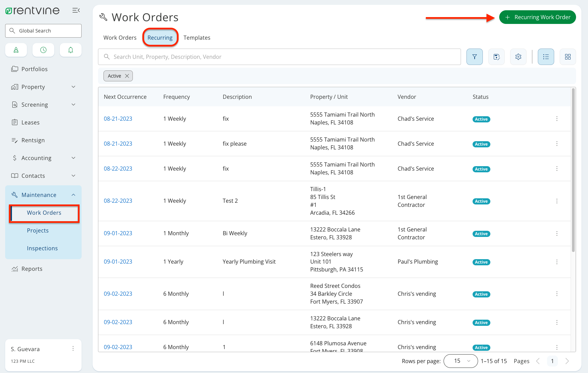Open row actions menu for Yearly Plumbing Visit

click(x=557, y=262)
